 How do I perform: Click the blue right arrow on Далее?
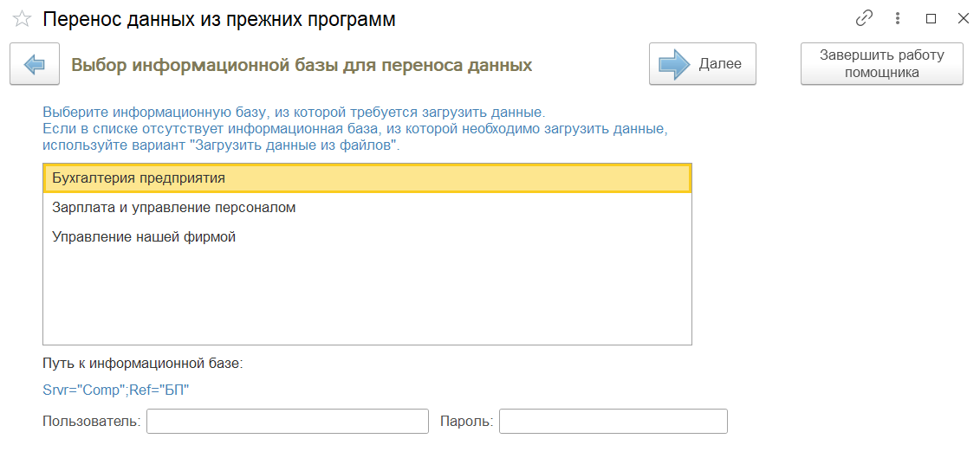(674, 64)
